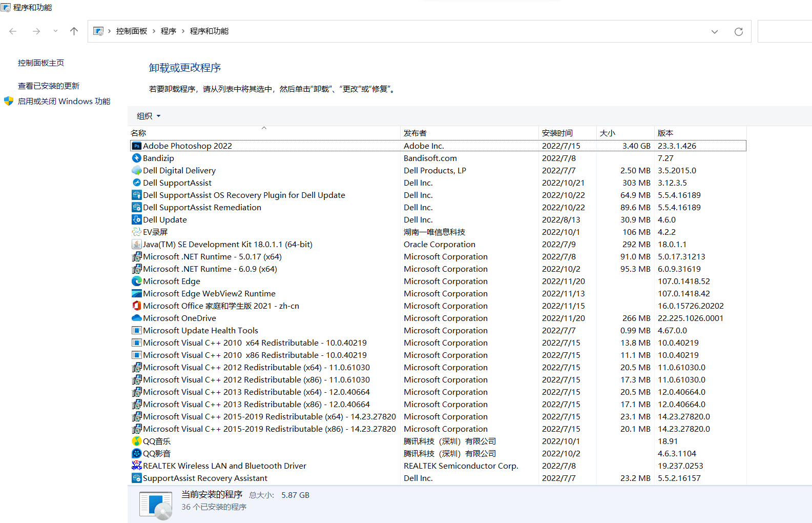Navigate to 程序 in breadcrumb
This screenshot has height=523, width=812.
click(x=169, y=31)
